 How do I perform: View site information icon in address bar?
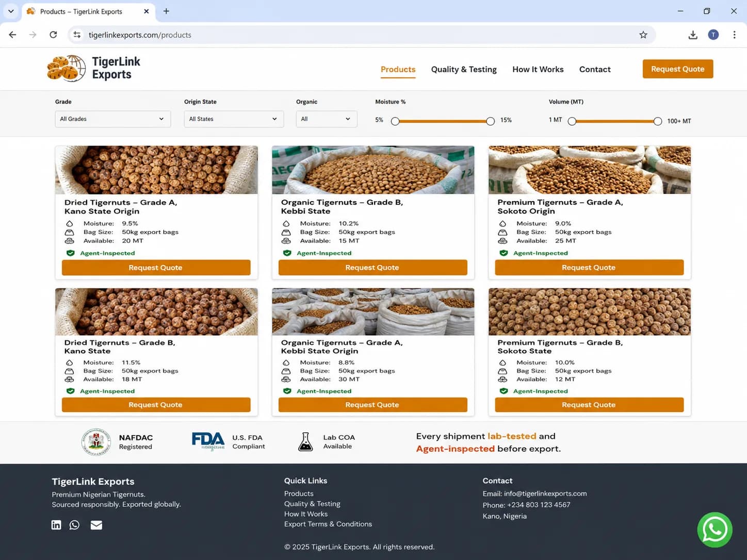click(x=77, y=35)
